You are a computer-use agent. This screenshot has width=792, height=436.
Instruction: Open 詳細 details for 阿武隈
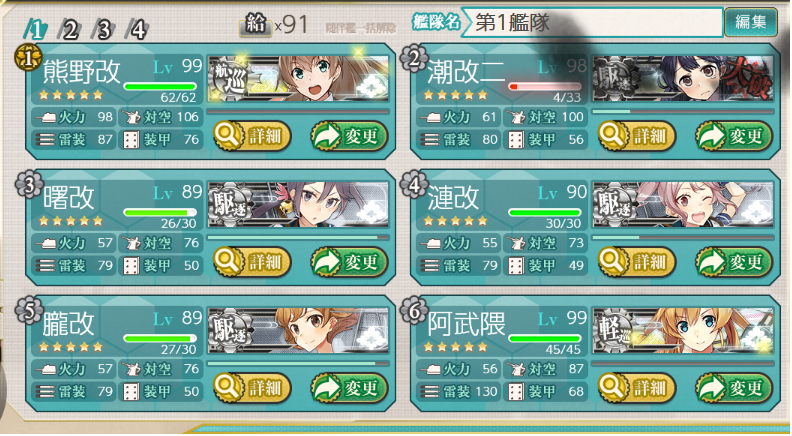pos(637,387)
